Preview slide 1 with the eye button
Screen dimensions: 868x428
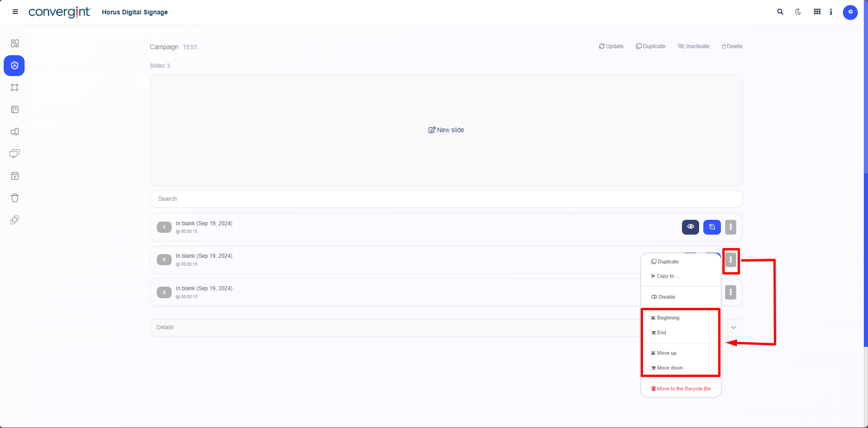coord(690,227)
